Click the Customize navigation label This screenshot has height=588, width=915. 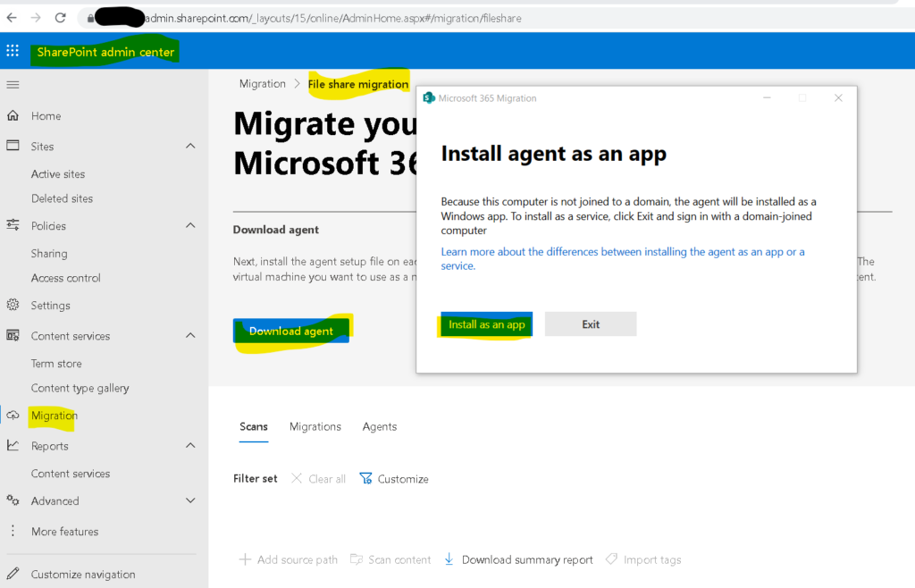point(83,574)
